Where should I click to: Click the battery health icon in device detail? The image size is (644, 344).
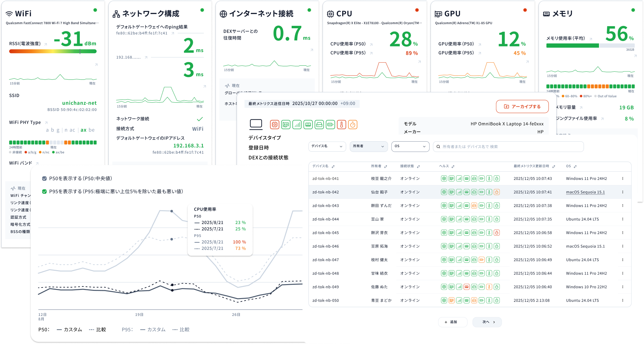330,125
